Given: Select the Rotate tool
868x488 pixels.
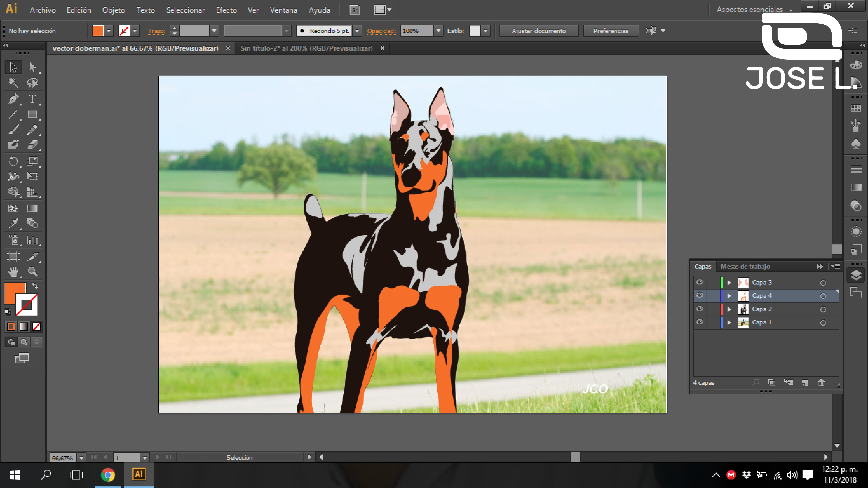Looking at the screenshot, I should 13,161.
